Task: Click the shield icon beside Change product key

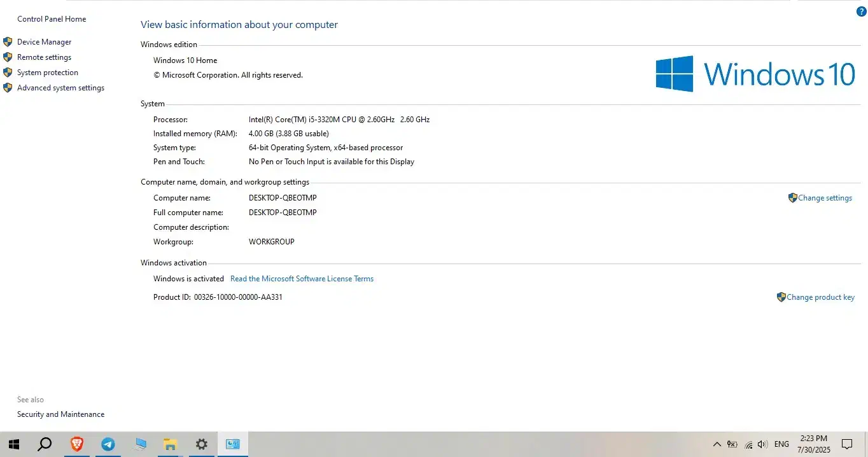Action: coord(781,297)
